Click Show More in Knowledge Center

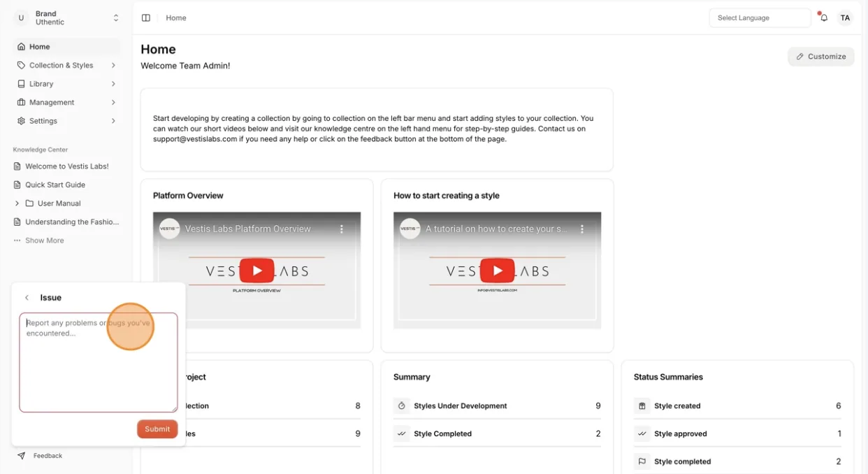point(45,240)
